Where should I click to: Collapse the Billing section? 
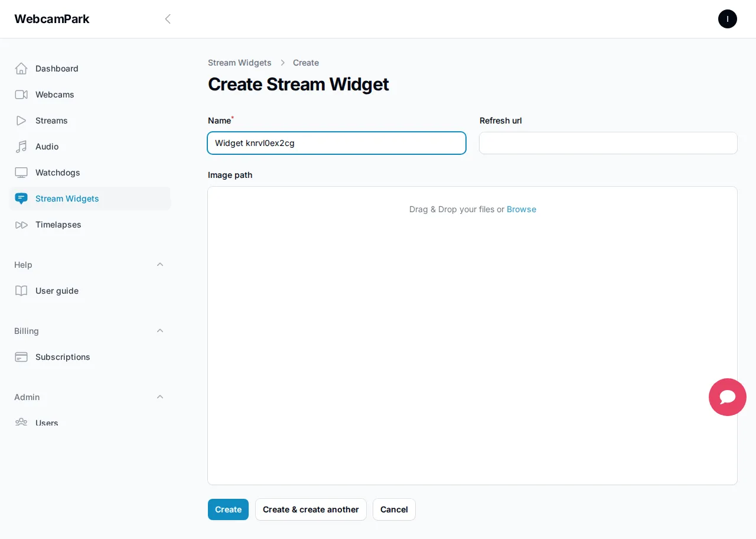pos(160,331)
